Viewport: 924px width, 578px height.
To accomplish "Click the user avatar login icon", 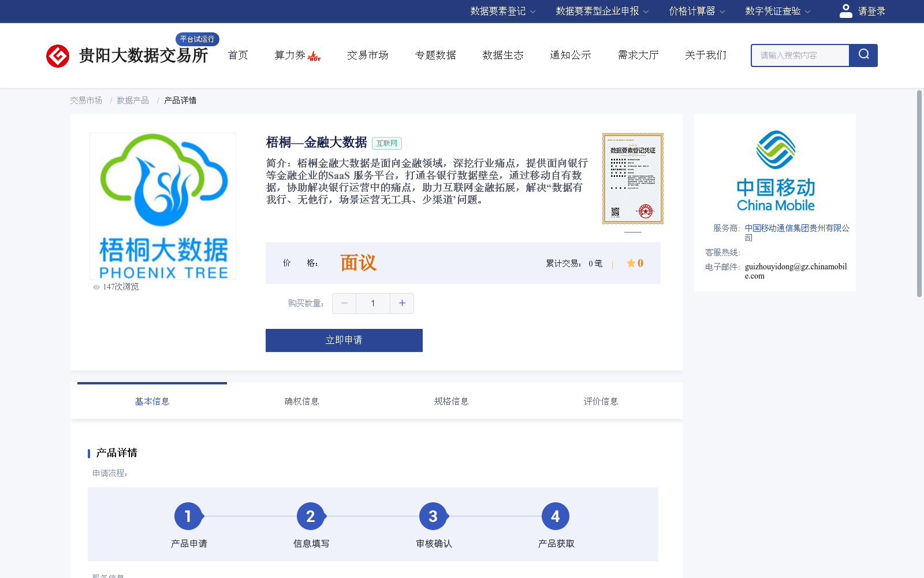I will (x=845, y=11).
